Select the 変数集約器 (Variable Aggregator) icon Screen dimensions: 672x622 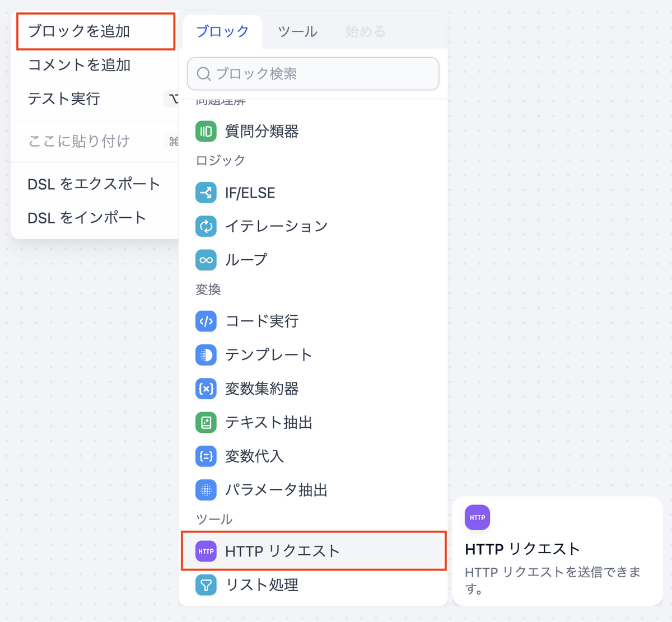pos(206,389)
